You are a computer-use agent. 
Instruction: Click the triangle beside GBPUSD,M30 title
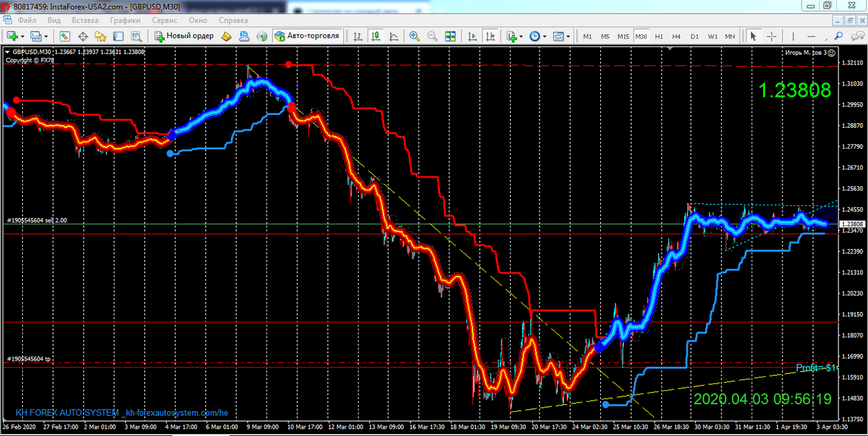(7, 52)
